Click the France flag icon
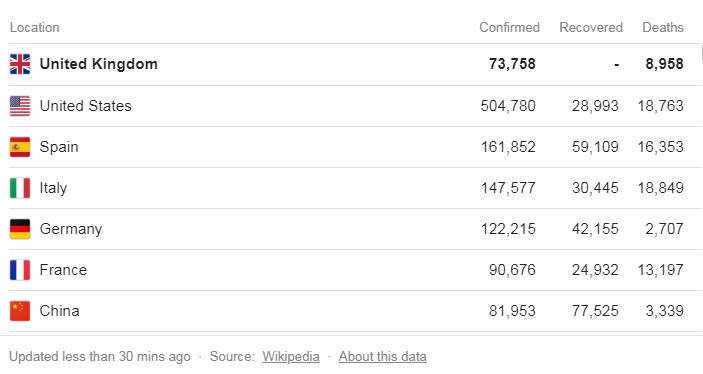This screenshot has width=703, height=374. [x=20, y=270]
